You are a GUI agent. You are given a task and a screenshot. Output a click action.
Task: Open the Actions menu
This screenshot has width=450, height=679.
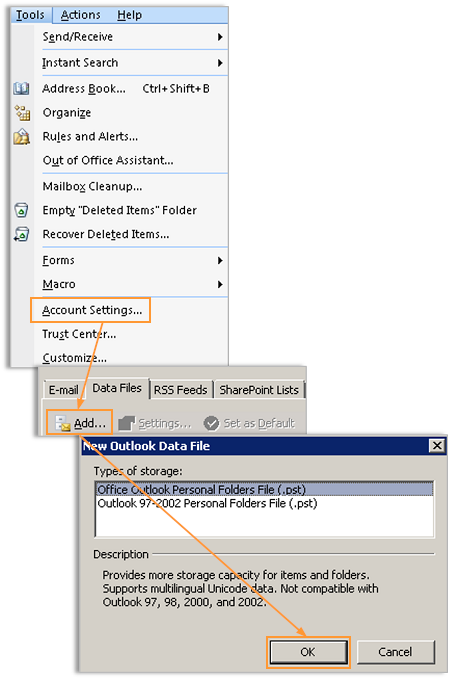coord(81,15)
